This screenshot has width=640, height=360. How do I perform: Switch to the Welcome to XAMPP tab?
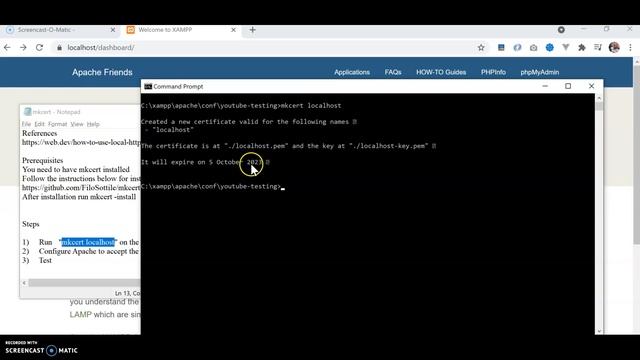click(181, 30)
